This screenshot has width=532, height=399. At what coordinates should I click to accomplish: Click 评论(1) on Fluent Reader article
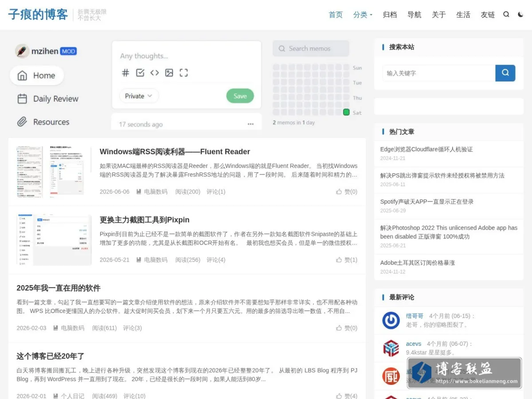coord(216,192)
